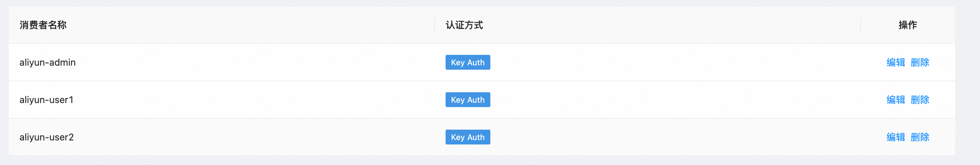This screenshot has width=980, height=165.
Task: Click Key Auth tag for aliyun-user2
Action: 467,137
